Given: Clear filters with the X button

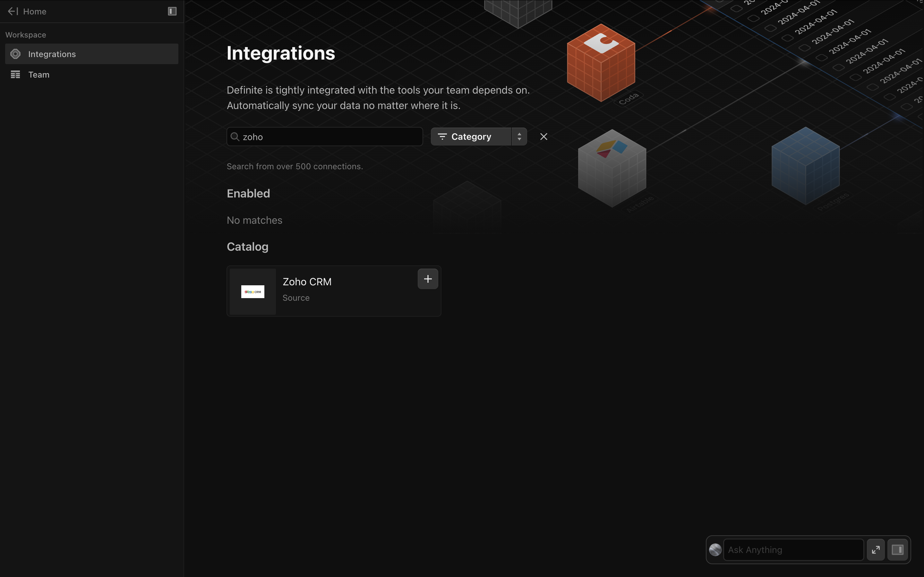Looking at the screenshot, I should (544, 137).
